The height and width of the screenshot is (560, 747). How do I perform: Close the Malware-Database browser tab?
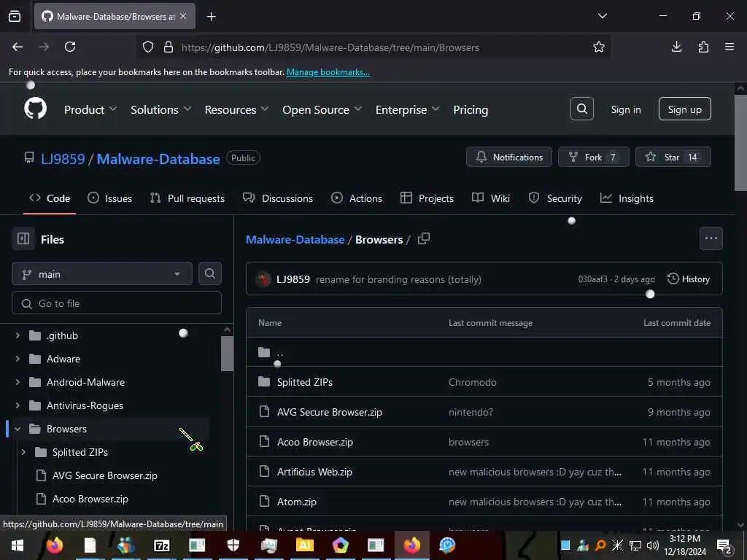tap(183, 16)
